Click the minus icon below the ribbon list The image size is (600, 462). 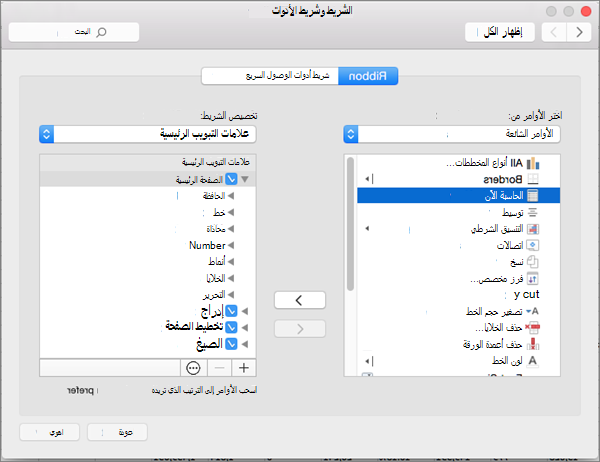(x=220, y=368)
